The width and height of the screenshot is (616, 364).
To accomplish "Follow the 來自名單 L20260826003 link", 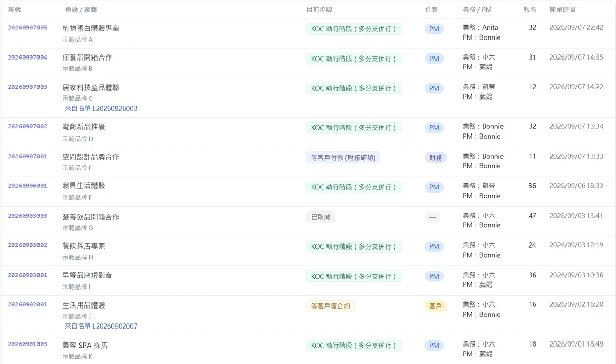I will [101, 109].
